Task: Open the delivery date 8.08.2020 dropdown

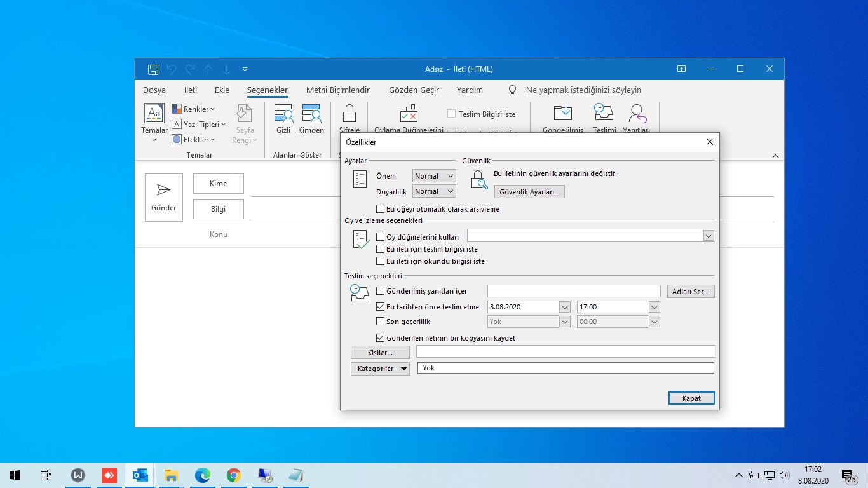Action: click(566, 307)
